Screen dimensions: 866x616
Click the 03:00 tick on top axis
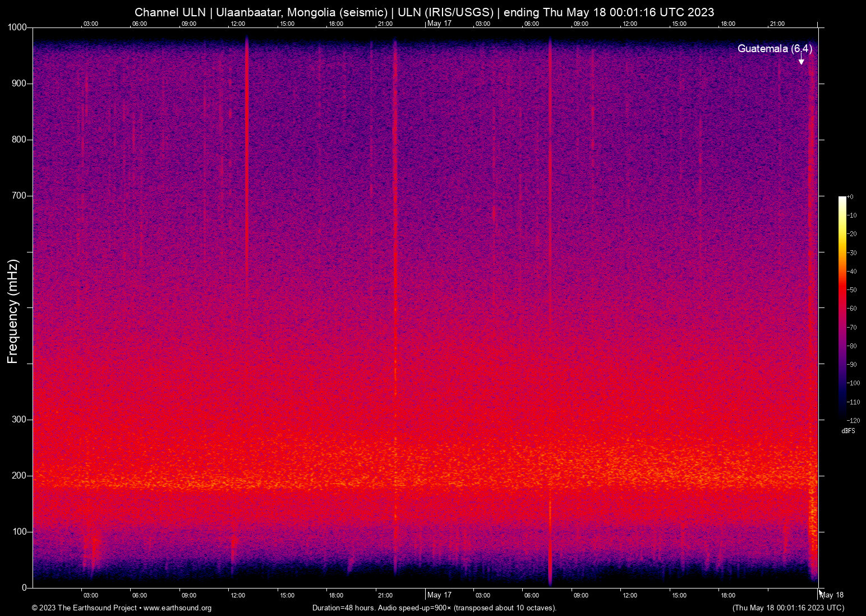point(90,24)
